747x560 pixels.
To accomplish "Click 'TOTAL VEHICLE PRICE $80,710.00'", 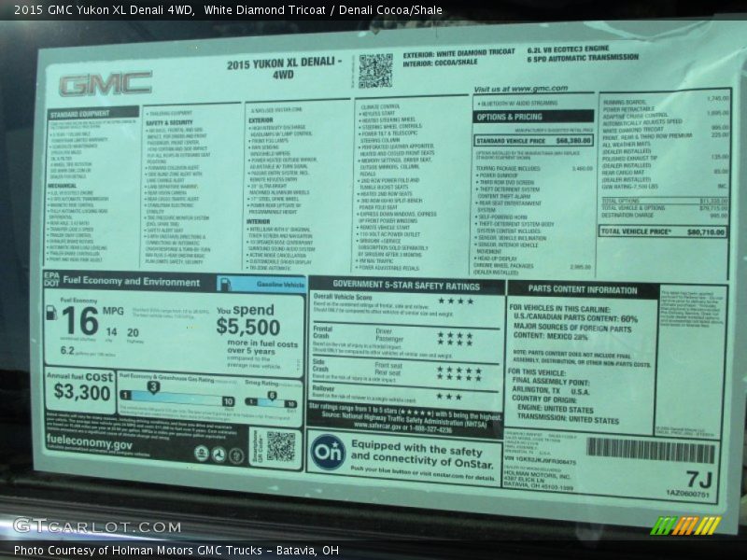I will pyautogui.click(x=663, y=231).
